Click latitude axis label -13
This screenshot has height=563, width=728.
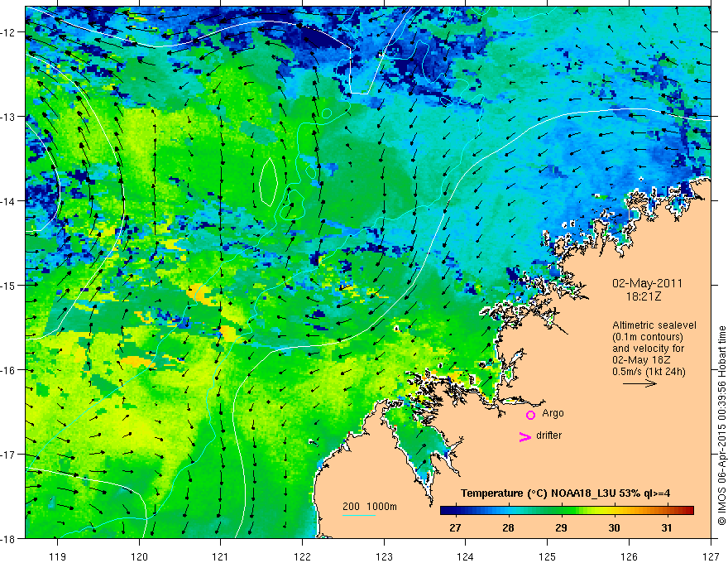[9, 117]
